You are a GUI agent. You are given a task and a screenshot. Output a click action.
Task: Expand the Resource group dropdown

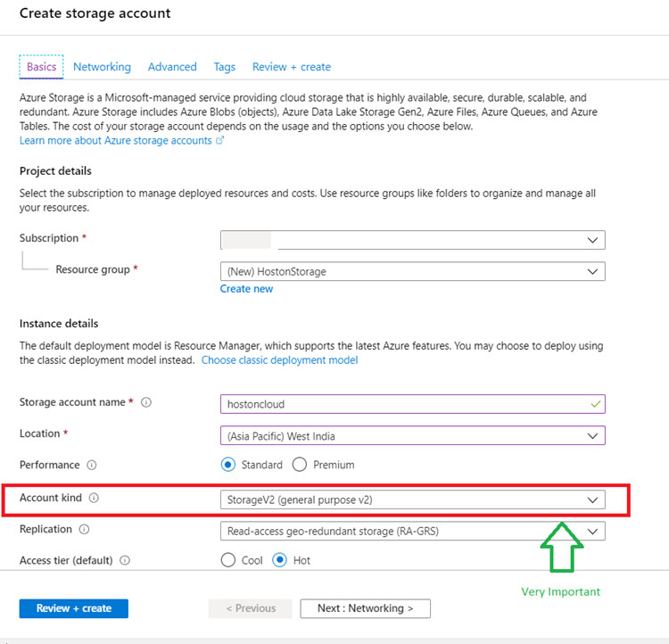(412, 271)
